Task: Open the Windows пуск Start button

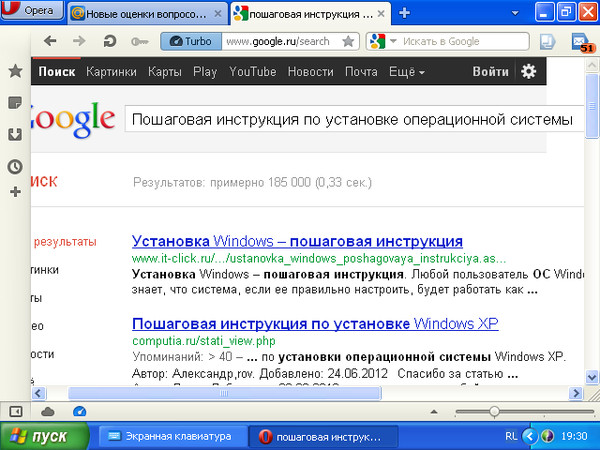Action: (44, 436)
